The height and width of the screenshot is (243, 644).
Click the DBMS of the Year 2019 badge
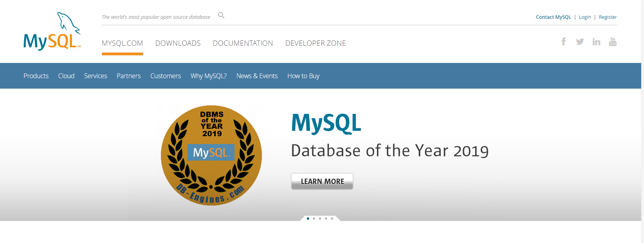coord(211,156)
